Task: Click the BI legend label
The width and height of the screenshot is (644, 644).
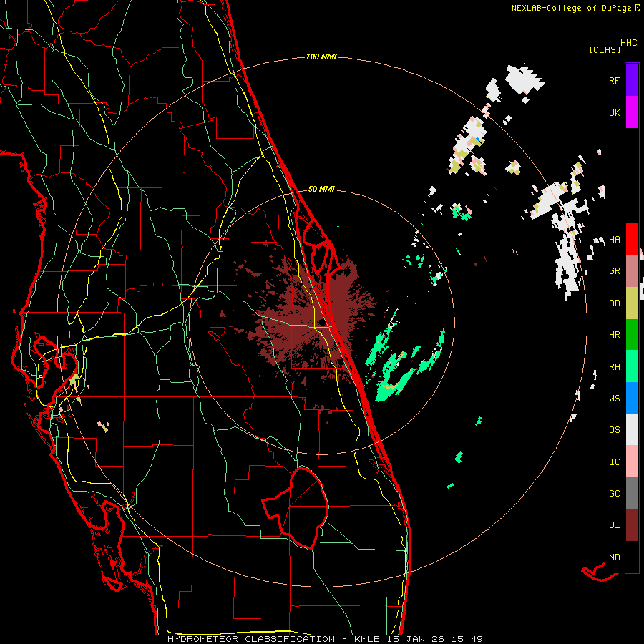Action: click(614, 525)
